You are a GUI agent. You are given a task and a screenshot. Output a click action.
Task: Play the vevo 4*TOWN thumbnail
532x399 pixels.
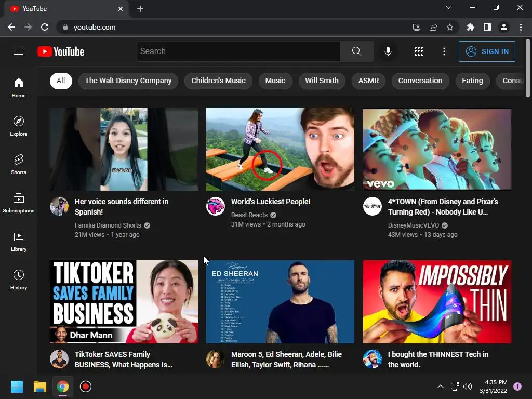click(x=437, y=149)
